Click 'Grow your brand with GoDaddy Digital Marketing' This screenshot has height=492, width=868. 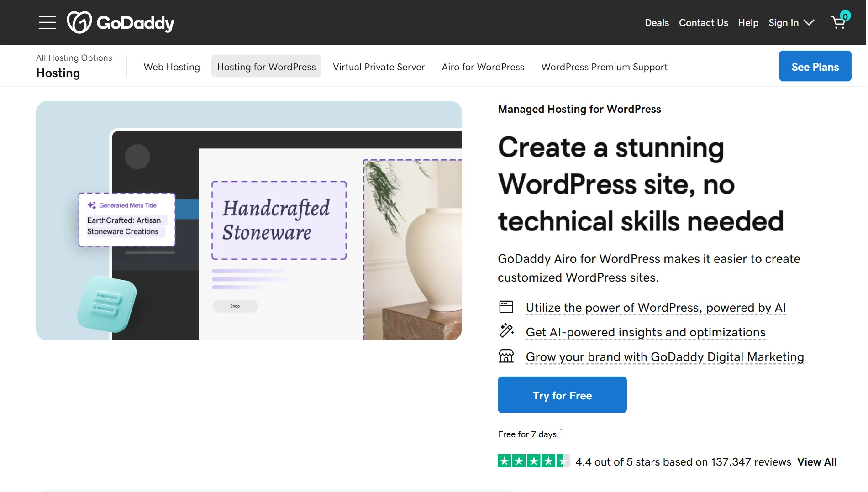(x=664, y=357)
